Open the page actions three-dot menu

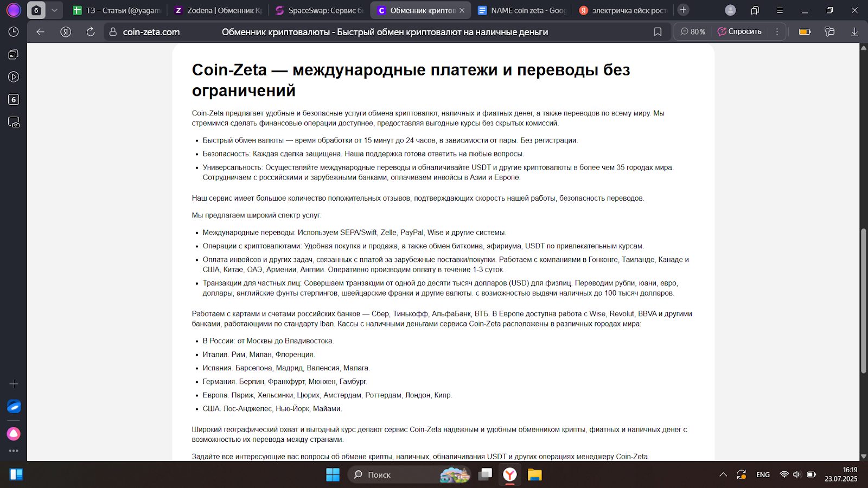(x=777, y=32)
